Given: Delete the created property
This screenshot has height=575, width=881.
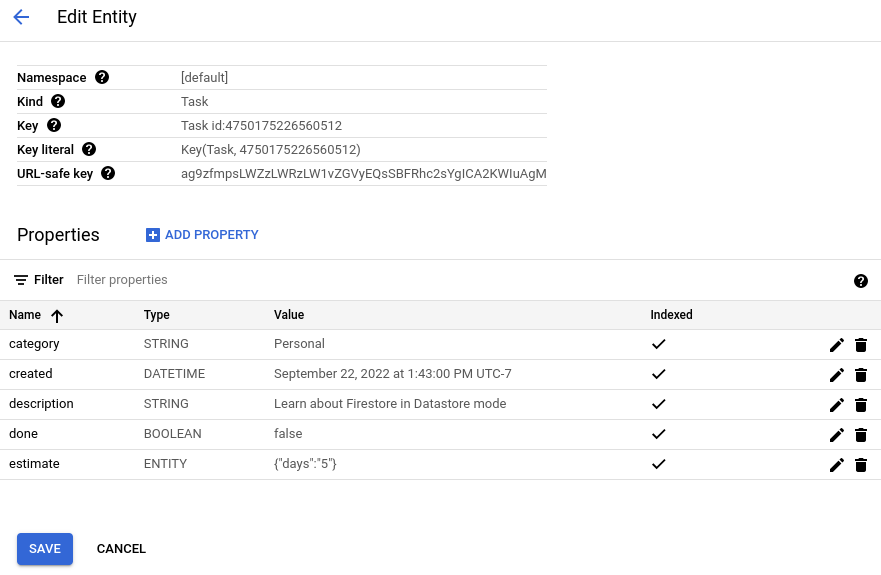Looking at the screenshot, I should 861,375.
